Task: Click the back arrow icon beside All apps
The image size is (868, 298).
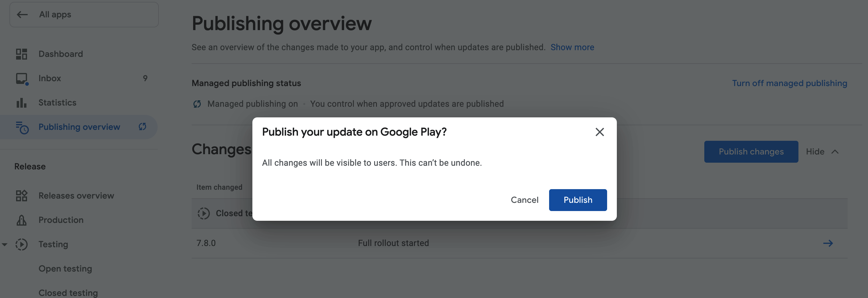Action: click(x=22, y=15)
